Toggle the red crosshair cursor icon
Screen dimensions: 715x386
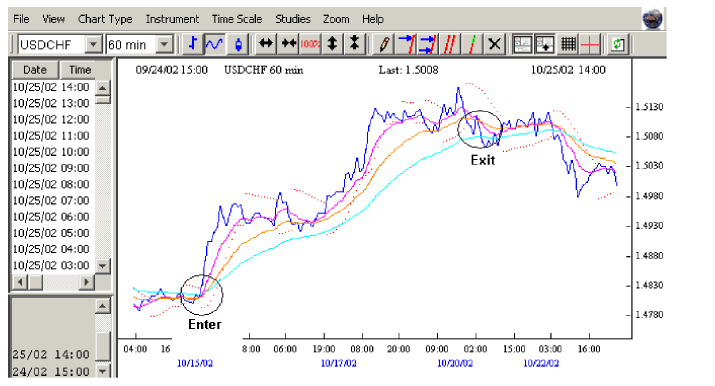[x=590, y=44]
